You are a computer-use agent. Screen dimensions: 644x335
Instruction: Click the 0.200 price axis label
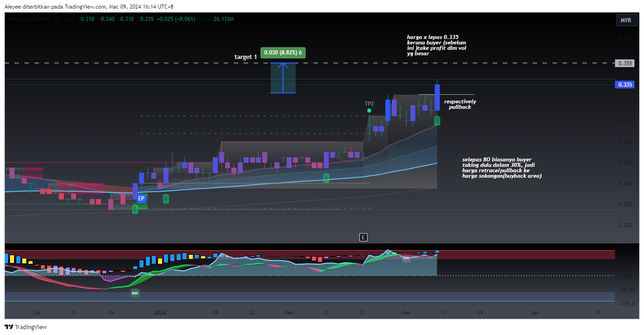pyautogui.click(x=625, y=225)
